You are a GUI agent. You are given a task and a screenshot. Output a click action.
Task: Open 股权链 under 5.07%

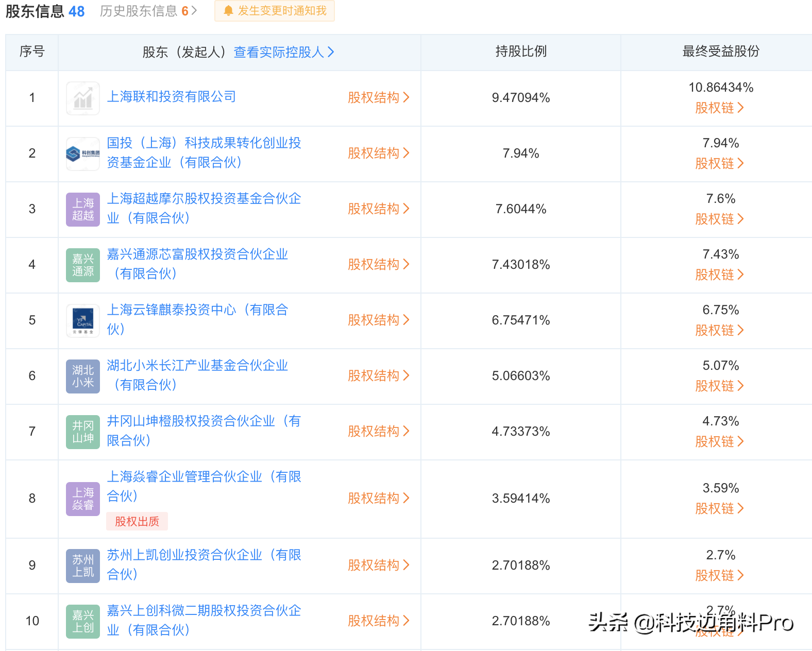[720, 386]
